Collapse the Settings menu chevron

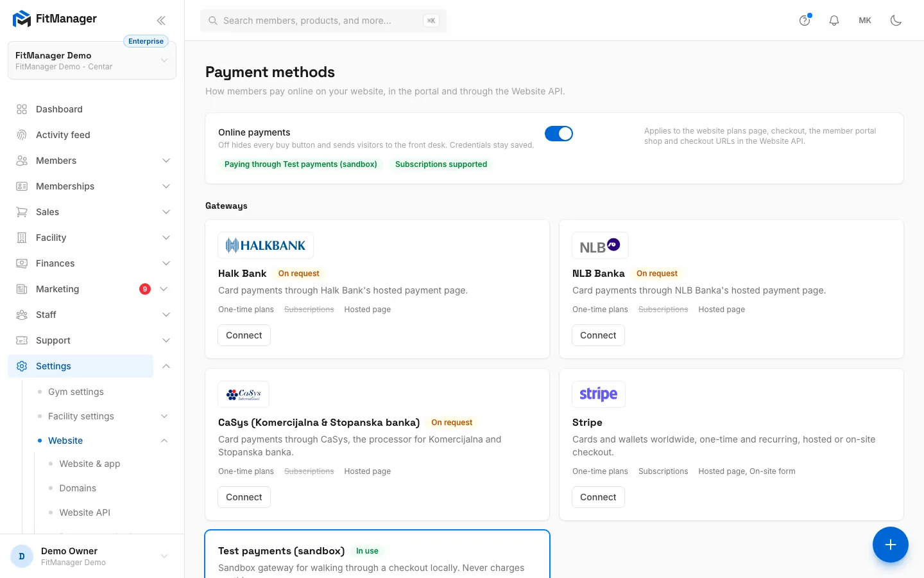pyautogui.click(x=166, y=366)
